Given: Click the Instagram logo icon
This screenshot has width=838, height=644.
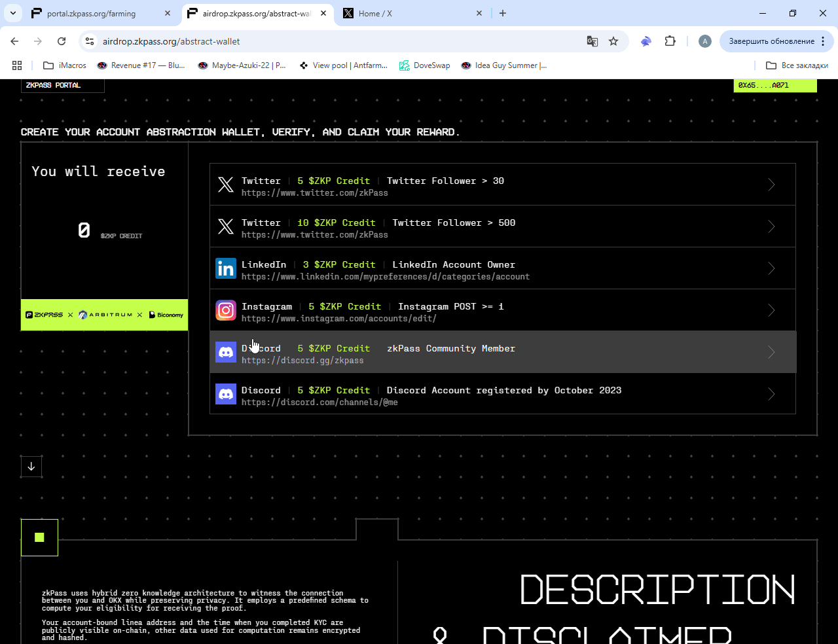Looking at the screenshot, I should coord(226,310).
